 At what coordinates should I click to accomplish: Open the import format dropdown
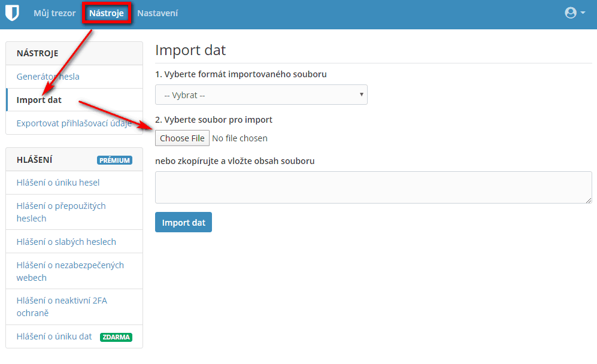pyautogui.click(x=261, y=95)
